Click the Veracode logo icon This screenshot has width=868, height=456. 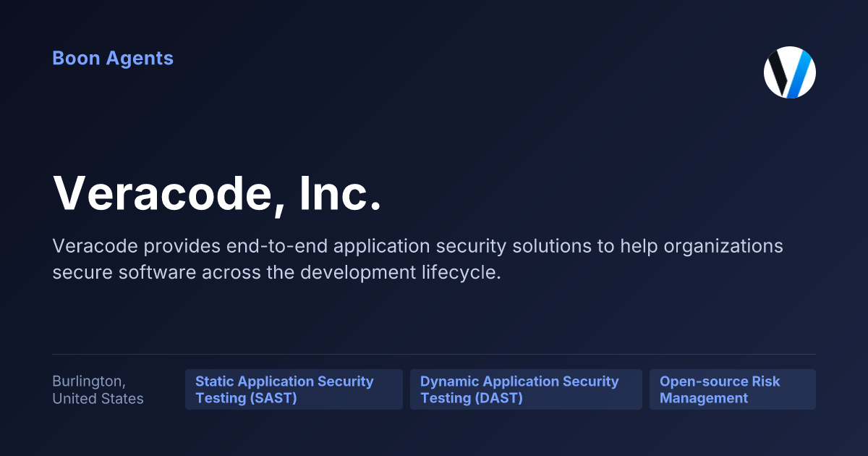[790, 72]
